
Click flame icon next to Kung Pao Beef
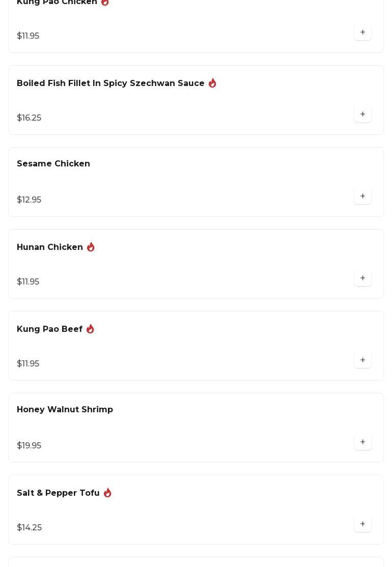pos(90,329)
